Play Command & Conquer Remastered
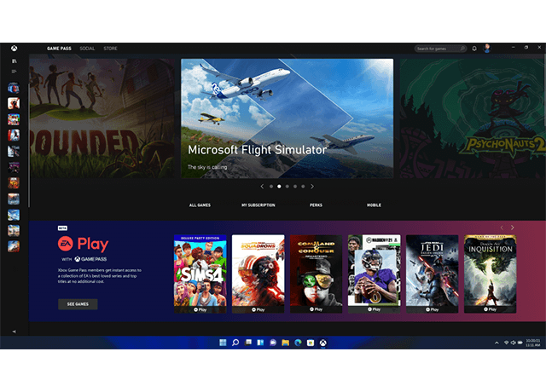The image size is (546, 392). pyautogui.click(x=317, y=309)
